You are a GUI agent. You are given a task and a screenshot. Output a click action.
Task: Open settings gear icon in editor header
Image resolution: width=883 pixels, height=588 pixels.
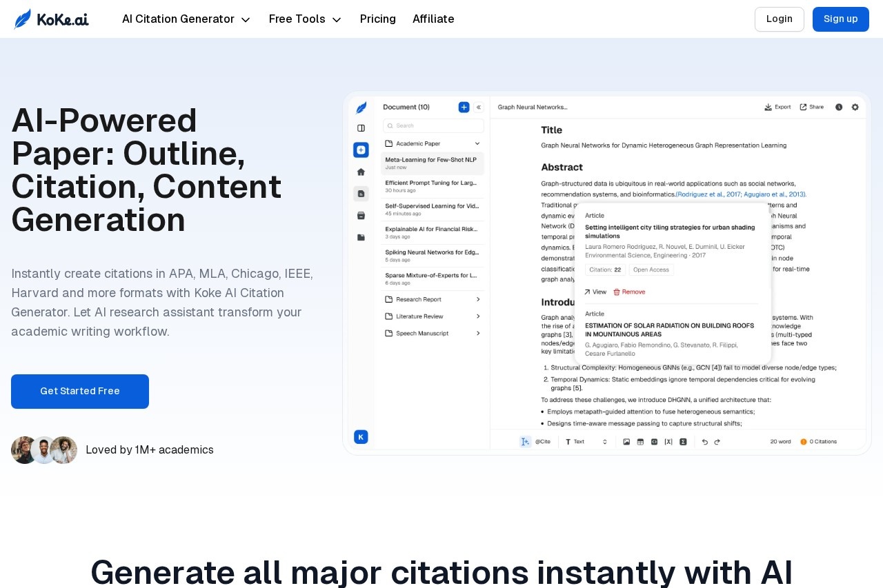pos(855,107)
